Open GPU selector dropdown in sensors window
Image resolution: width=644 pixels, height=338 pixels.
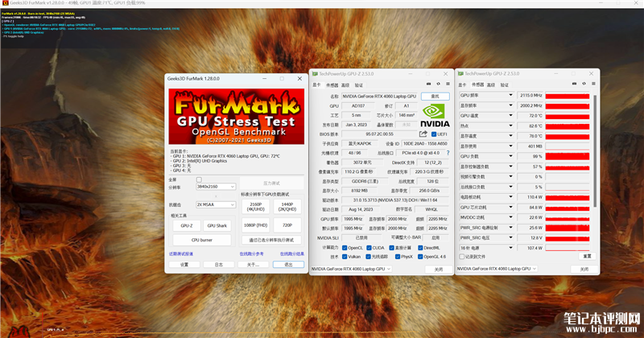click(497, 269)
